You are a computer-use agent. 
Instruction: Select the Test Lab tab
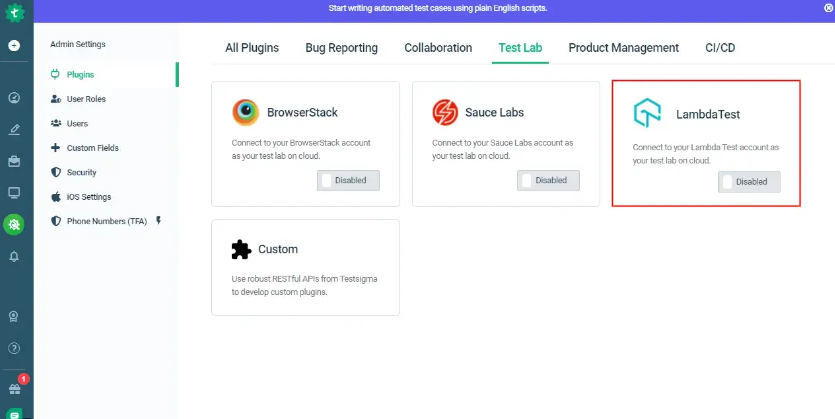click(x=520, y=48)
